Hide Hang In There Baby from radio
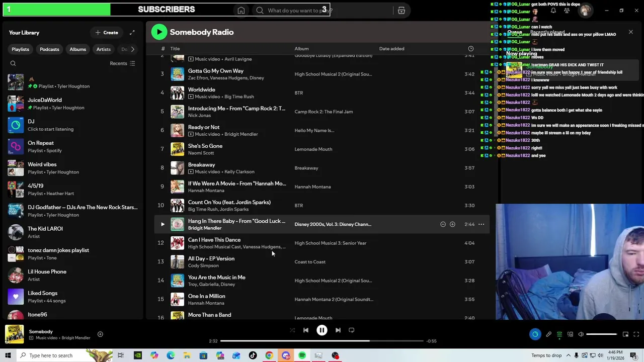Viewport: 644px width, 362px height. tap(443, 224)
